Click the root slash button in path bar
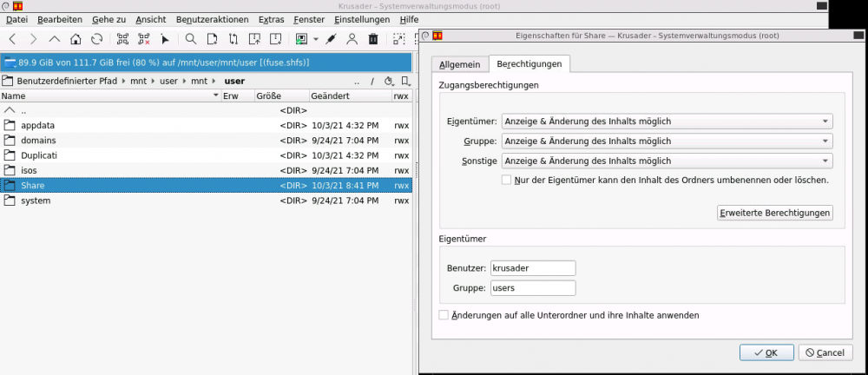The image size is (868, 375). 372,82
